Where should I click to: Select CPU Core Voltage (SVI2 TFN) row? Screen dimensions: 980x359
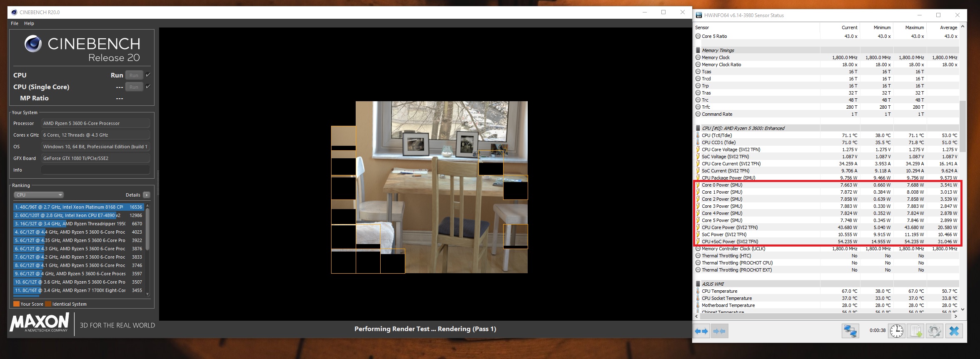tap(826, 150)
